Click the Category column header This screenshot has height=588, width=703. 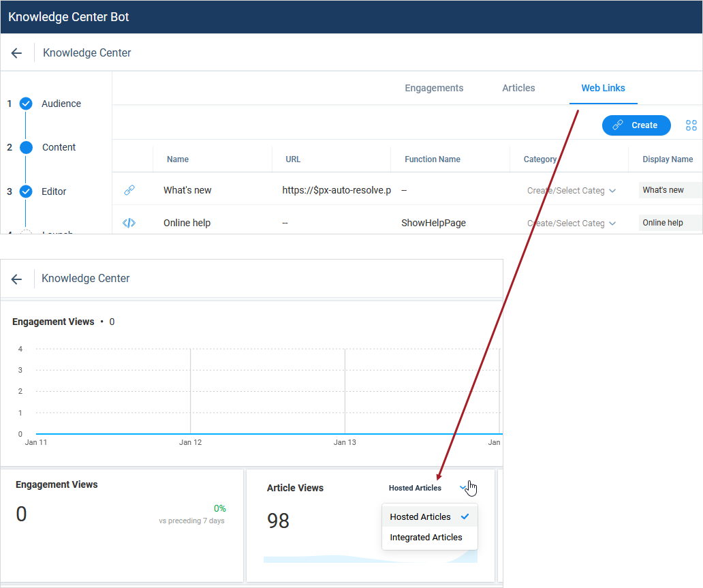tap(540, 159)
